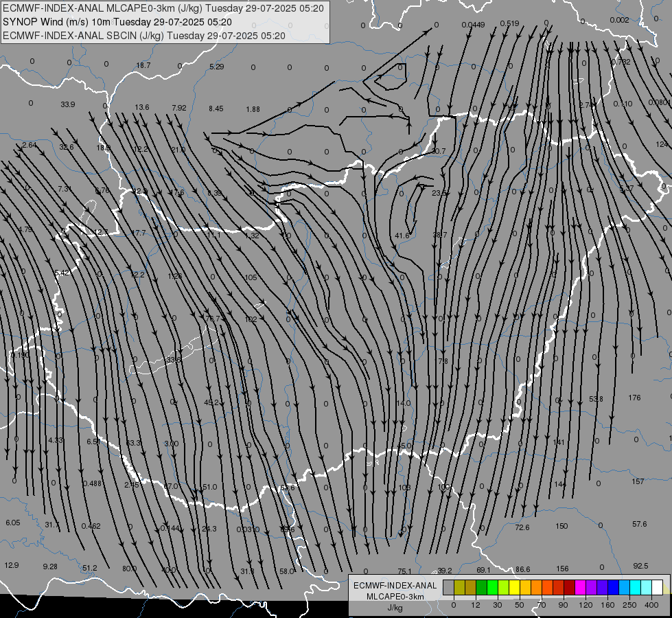Choose the bright green legend swatch
This screenshot has height=618, width=672.
click(492, 588)
